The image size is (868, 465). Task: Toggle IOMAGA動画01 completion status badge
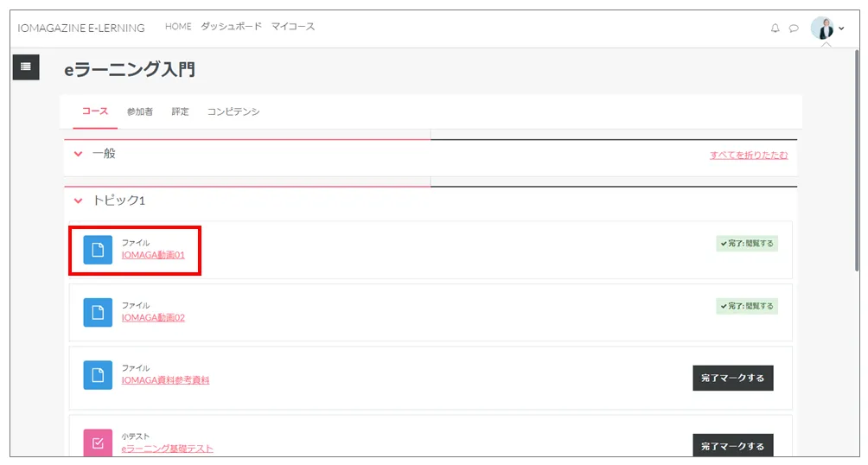point(747,244)
